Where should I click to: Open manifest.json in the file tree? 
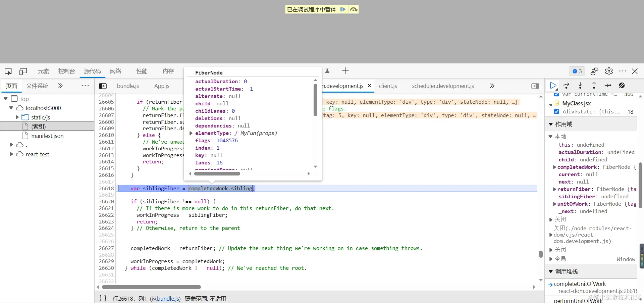[47, 136]
